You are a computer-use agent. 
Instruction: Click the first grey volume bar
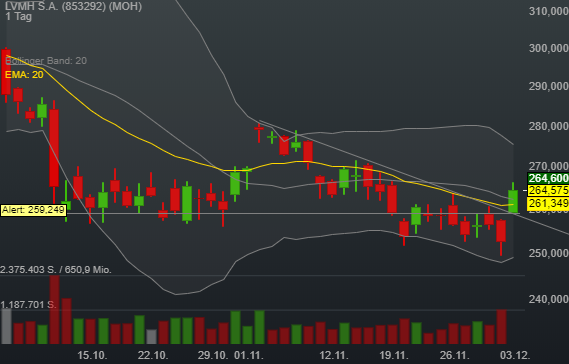tap(6, 326)
